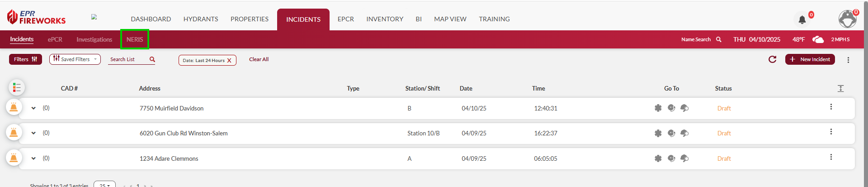Viewport: 868px width, 187px height.
Task: Open the legend list icon above alarm icons
Action: tap(17, 87)
